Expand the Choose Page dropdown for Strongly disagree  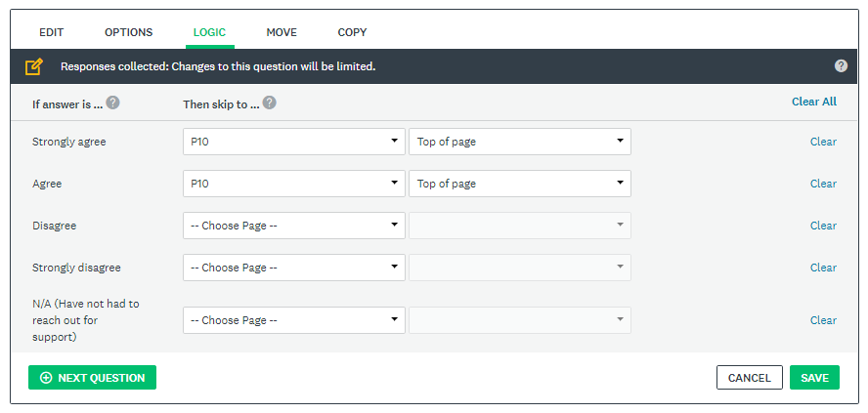tap(293, 268)
